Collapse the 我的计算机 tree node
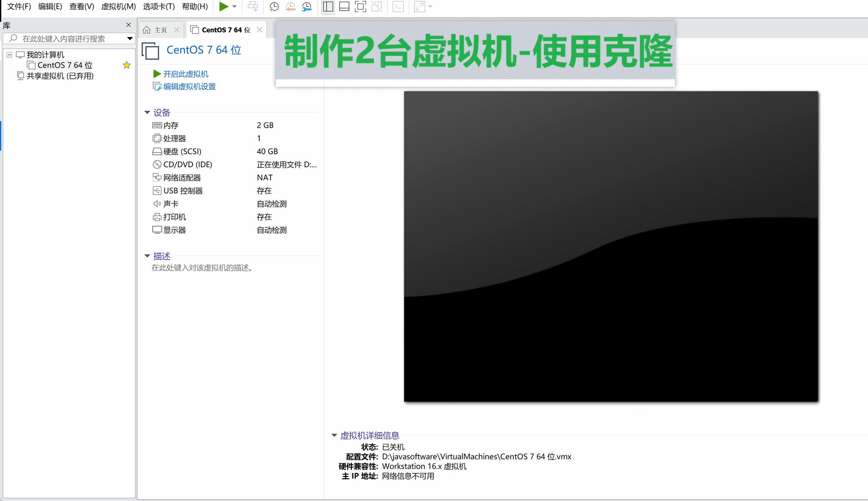The image size is (868, 501). tap(9, 55)
